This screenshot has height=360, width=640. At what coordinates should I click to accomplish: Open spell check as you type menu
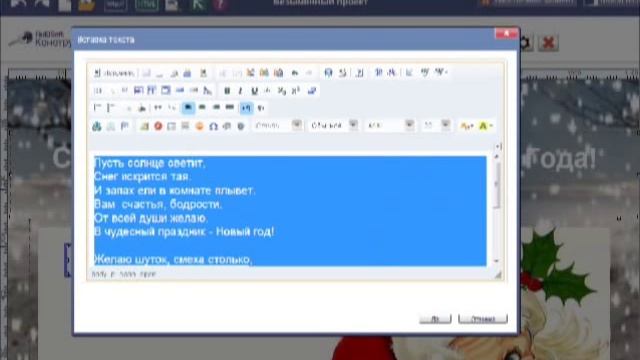pyautogui.click(x=441, y=73)
